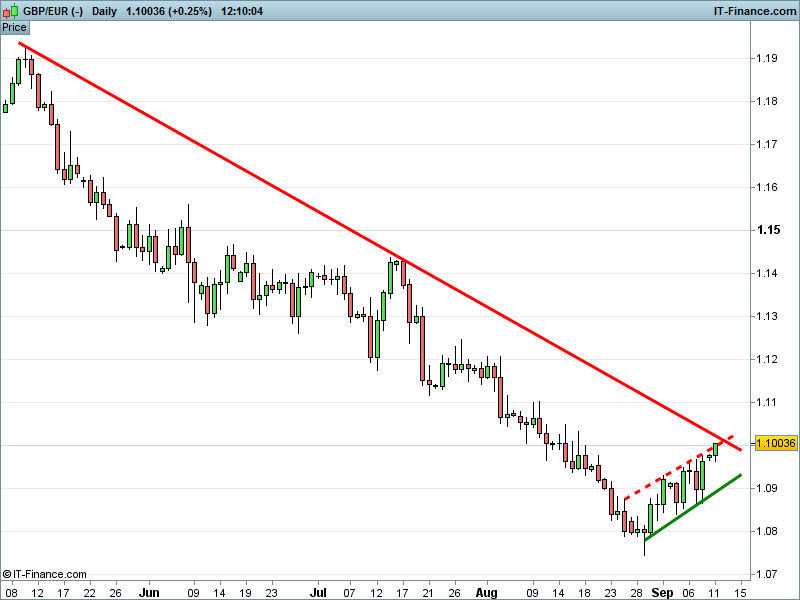Click the 15 date label at axis end
This screenshot has height=600, width=800.
[740, 593]
